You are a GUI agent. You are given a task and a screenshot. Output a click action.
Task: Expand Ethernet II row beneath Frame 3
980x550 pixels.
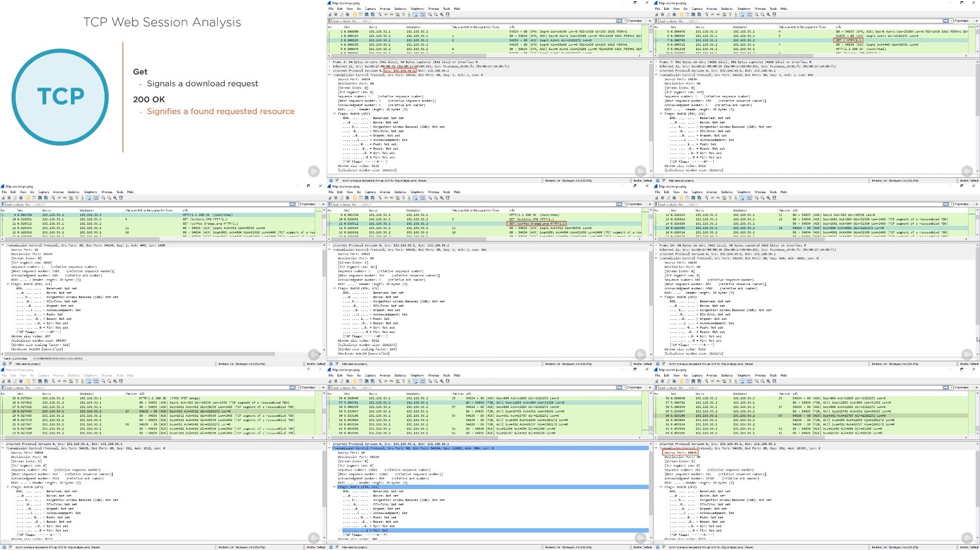pos(329,66)
